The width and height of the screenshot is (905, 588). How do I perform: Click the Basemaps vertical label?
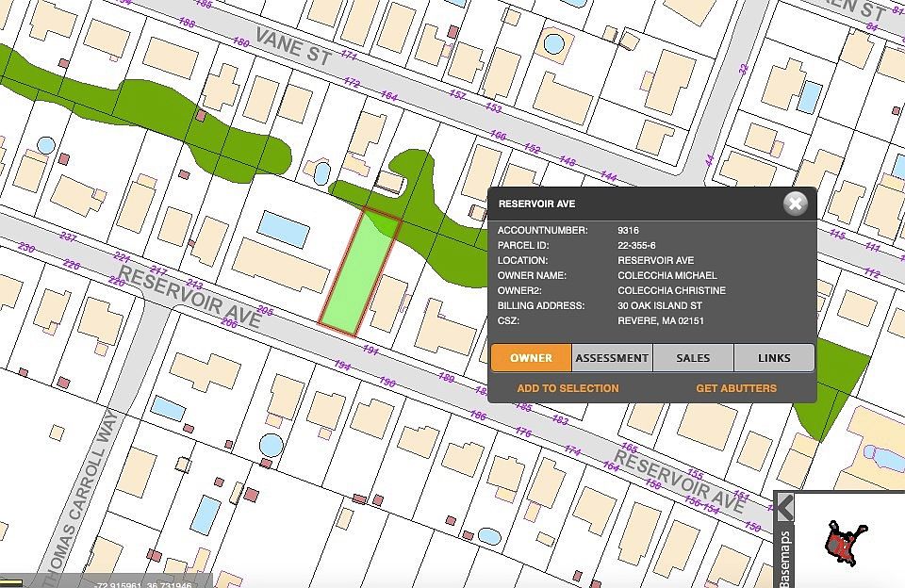tap(784, 558)
